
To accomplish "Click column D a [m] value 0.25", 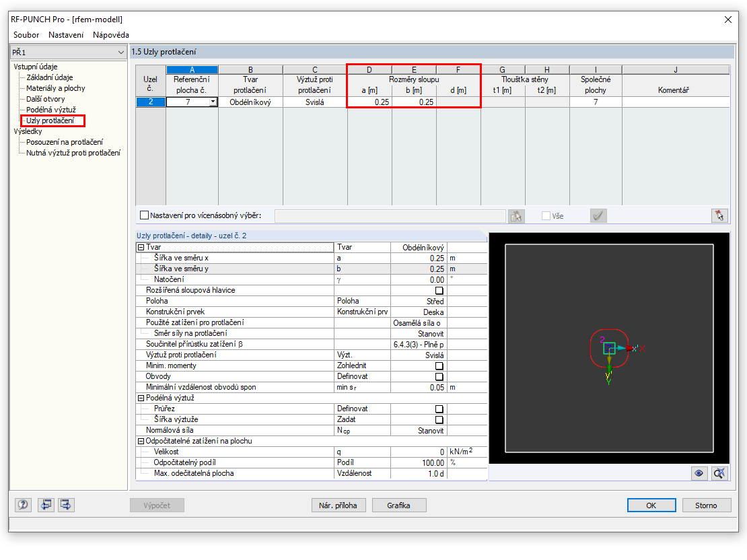I will [369, 102].
